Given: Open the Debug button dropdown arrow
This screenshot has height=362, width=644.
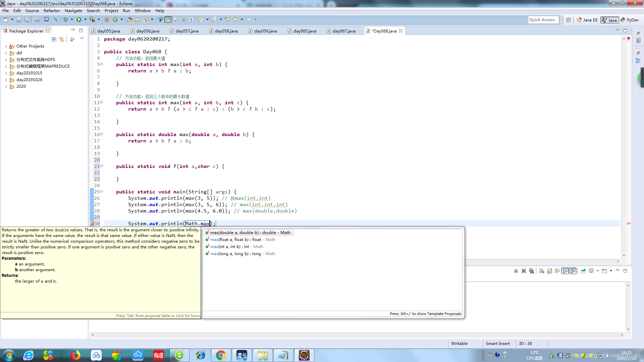Looking at the screenshot, I should click(x=72, y=20).
